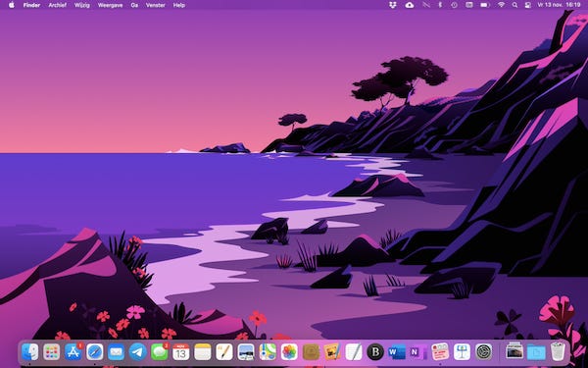Open Spotlight search magnifier
Screen dimensions: 588x368
[514, 5]
